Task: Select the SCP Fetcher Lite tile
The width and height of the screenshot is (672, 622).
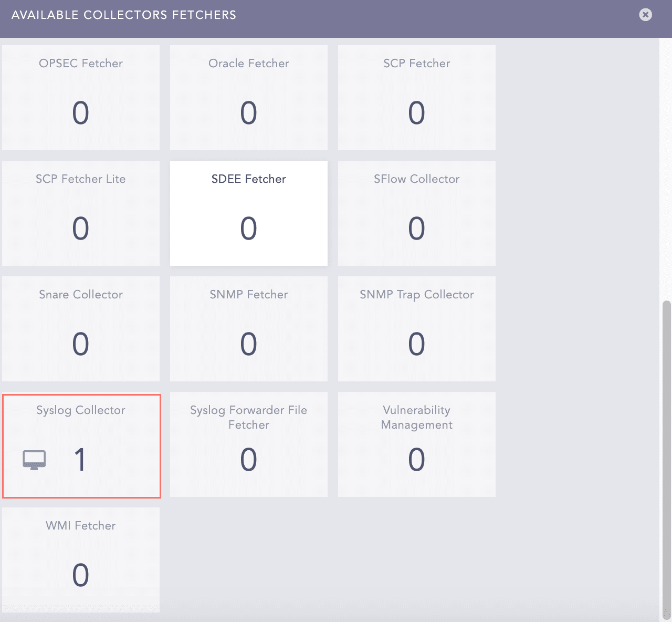Action: pos(81,213)
